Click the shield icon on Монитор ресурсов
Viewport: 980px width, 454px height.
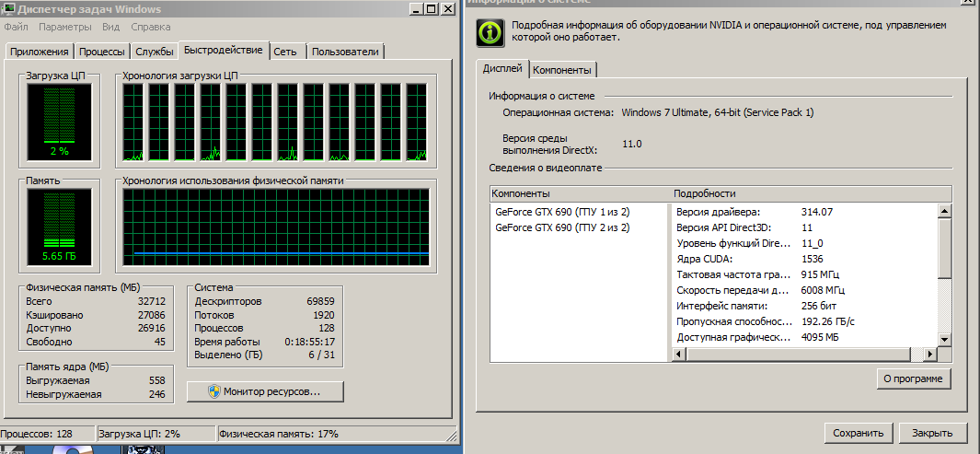coord(214,392)
